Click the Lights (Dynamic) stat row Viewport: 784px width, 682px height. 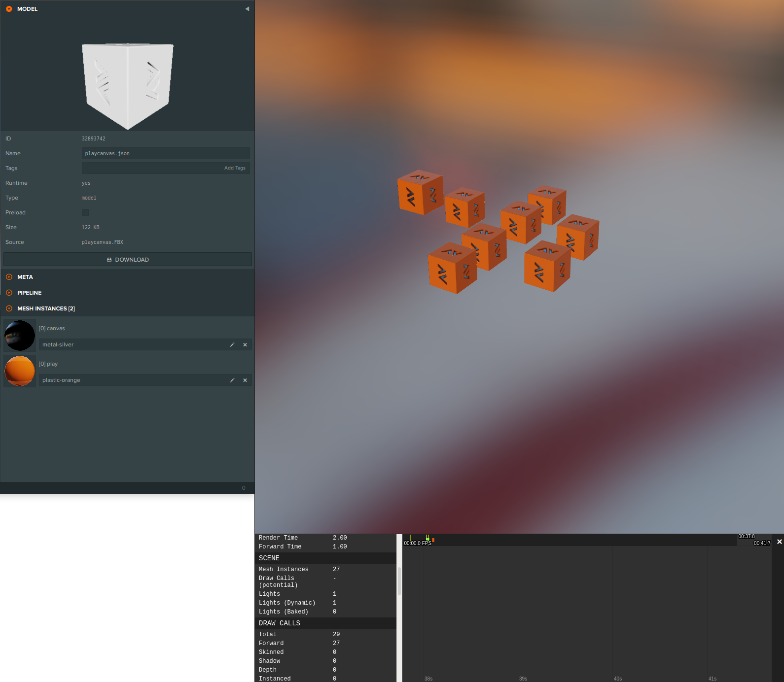coord(325,603)
